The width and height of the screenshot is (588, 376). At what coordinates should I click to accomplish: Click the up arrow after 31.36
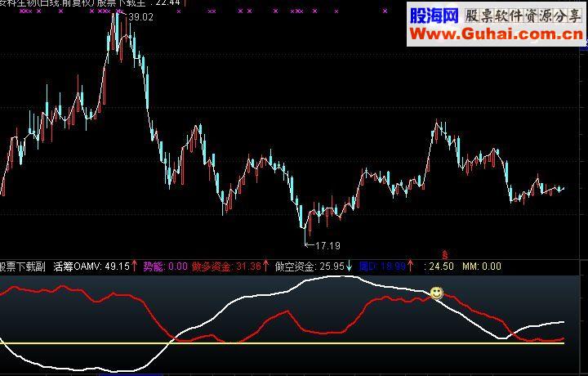[x=265, y=266]
